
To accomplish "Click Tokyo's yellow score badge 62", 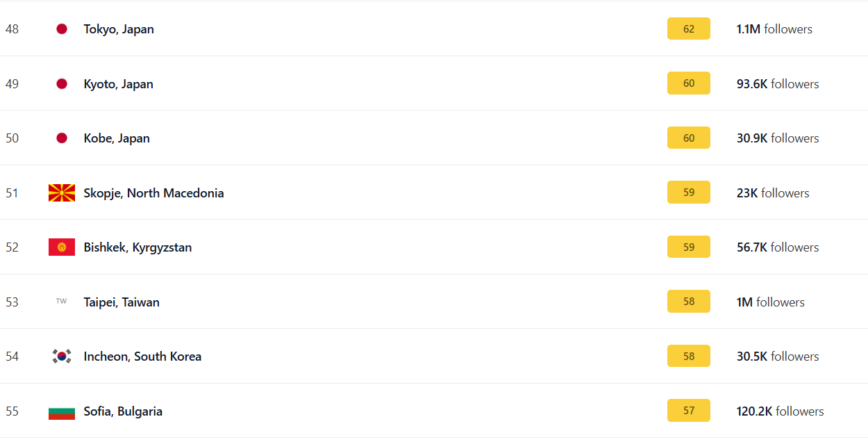I will coord(689,29).
